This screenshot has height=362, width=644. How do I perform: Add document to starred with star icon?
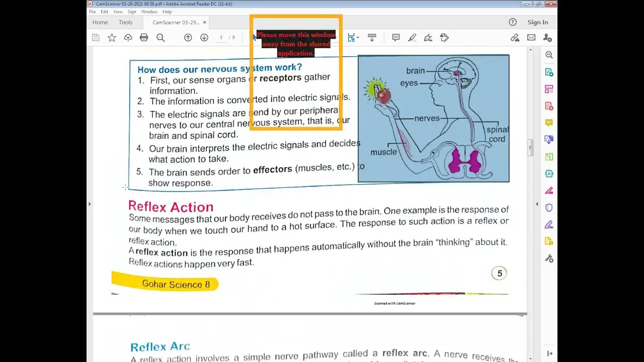point(112,38)
